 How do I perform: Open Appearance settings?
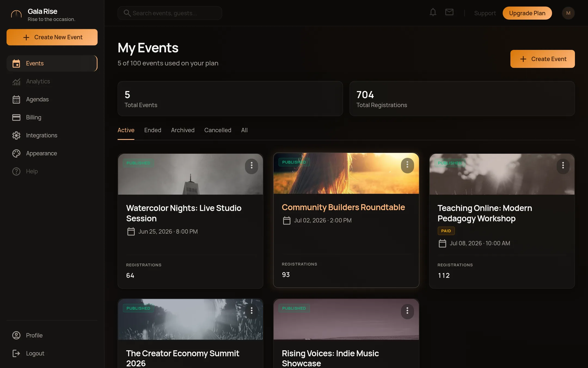pyautogui.click(x=52, y=153)
